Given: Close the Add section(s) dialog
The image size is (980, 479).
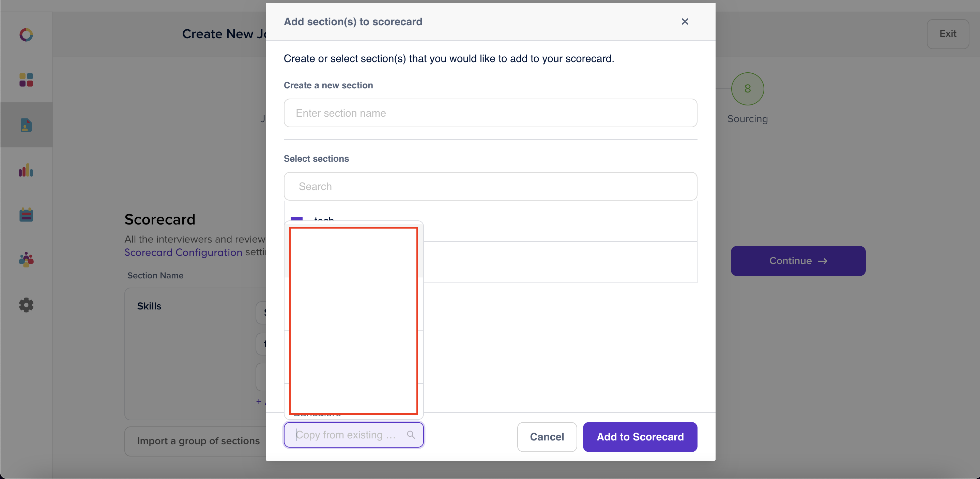Looking at the screenshot, I should [x=685, y=22].
